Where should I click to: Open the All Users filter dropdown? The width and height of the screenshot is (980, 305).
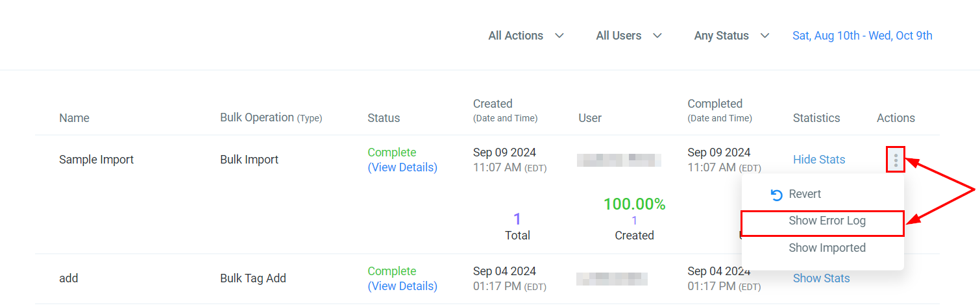pos(629,36)
